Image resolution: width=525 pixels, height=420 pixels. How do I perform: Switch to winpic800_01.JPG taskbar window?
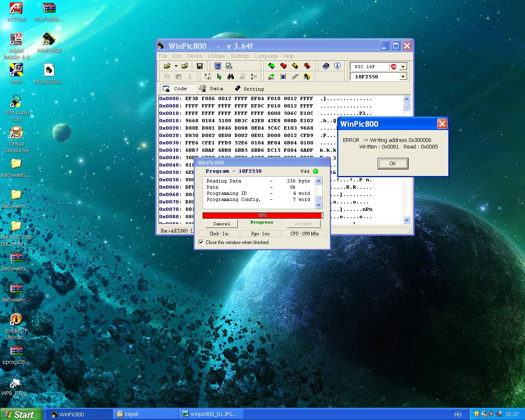tap(210, 414)
